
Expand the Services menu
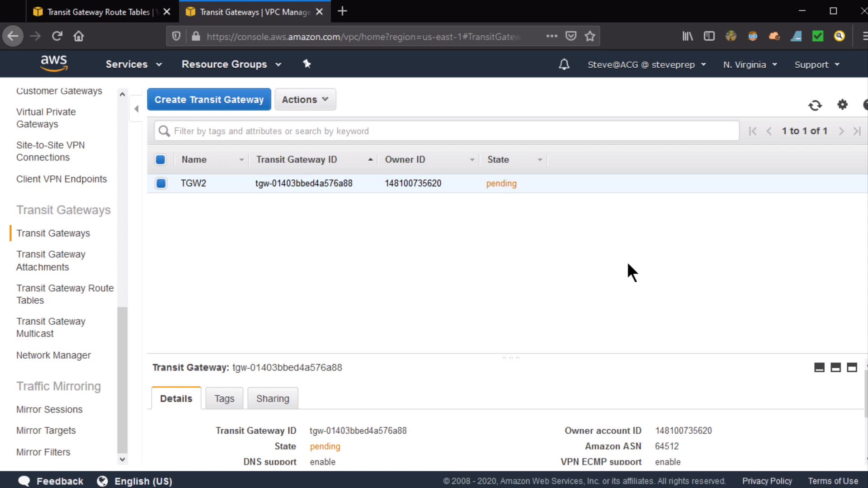133,65
